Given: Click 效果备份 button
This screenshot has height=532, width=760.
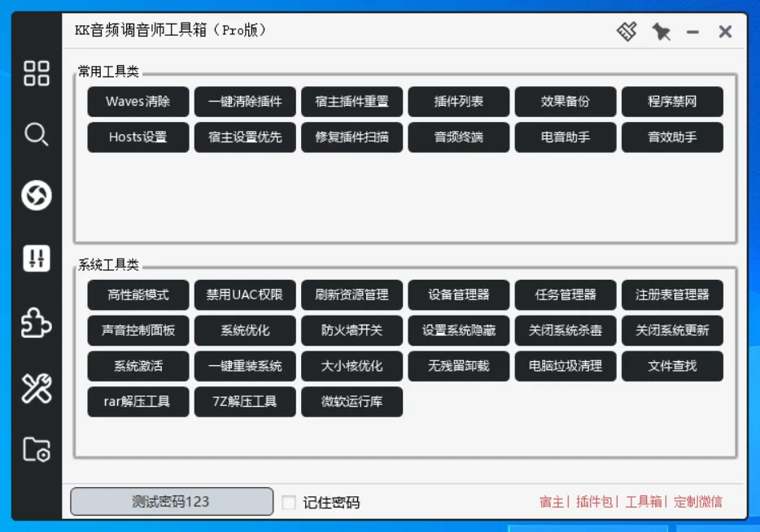Looking at the screenshot, I should click(x=566, y=102).
